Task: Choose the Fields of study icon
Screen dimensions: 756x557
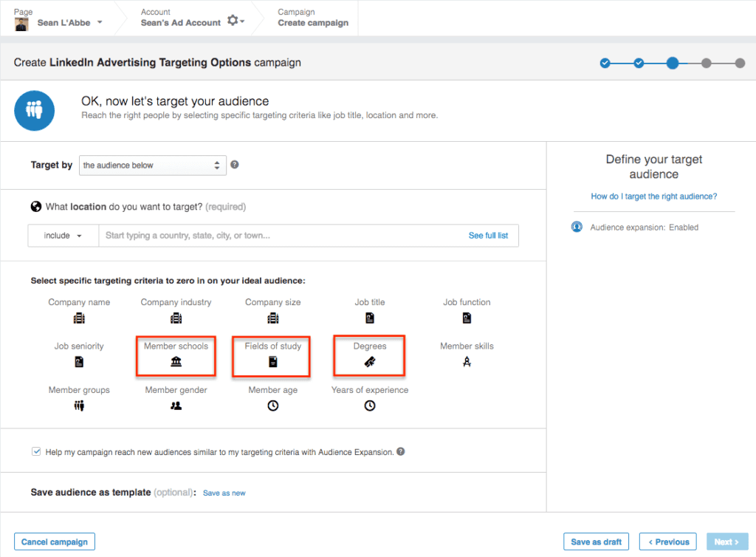Action: pyautogui.click(x=272, y=361)
